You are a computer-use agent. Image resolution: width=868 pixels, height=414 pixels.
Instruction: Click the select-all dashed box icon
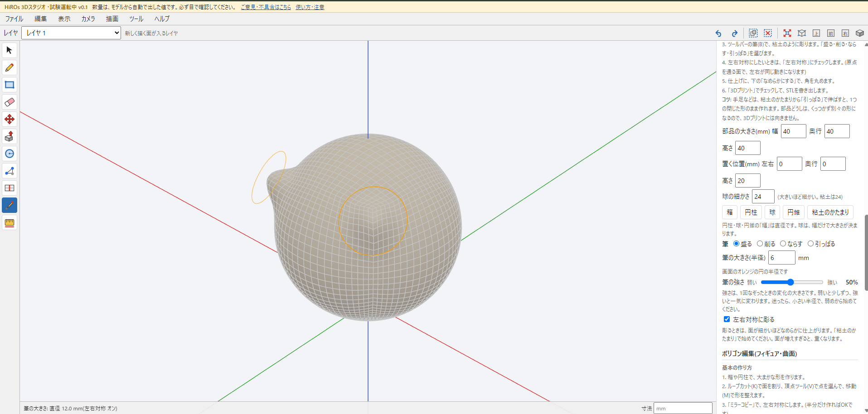coord(753,33)
